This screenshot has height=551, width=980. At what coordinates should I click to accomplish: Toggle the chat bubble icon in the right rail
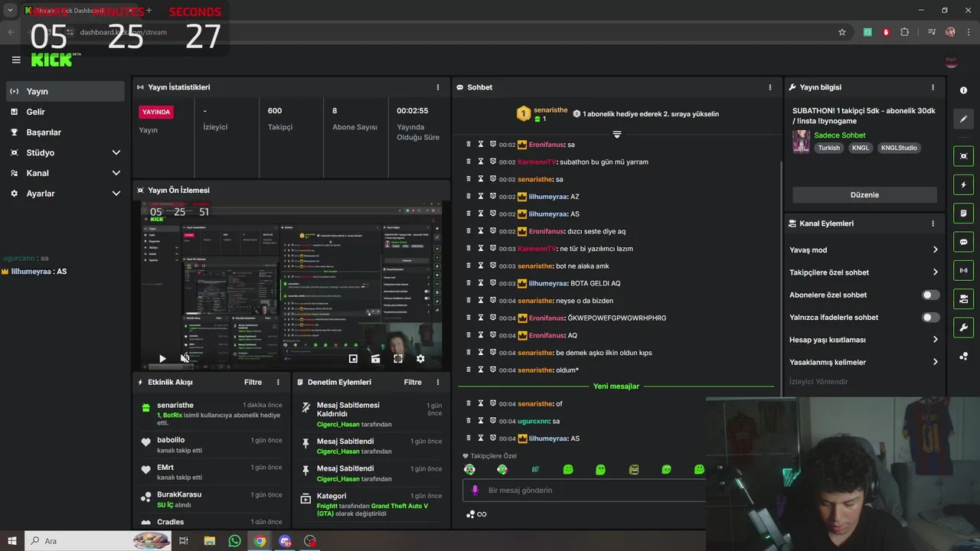963,242
